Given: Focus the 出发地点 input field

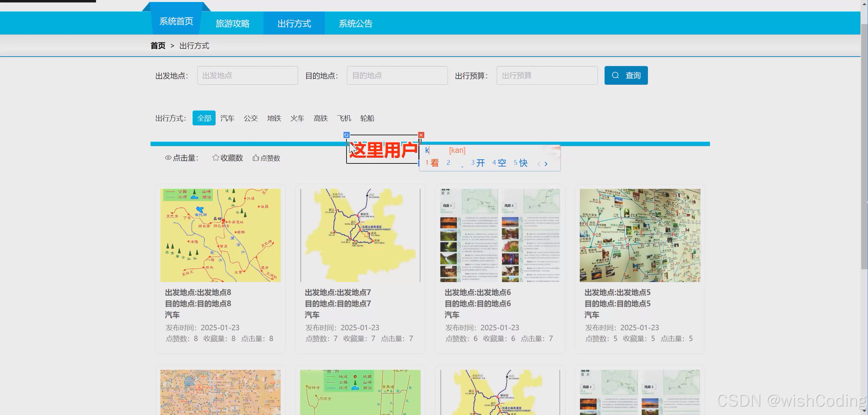Looking at the screenshot, I should click(x=248, y=75).
